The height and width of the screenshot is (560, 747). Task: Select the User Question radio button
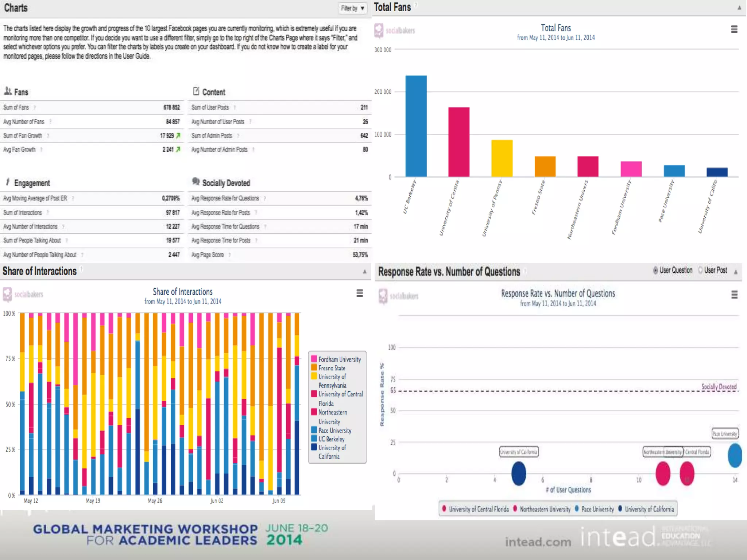click(655, 270)
